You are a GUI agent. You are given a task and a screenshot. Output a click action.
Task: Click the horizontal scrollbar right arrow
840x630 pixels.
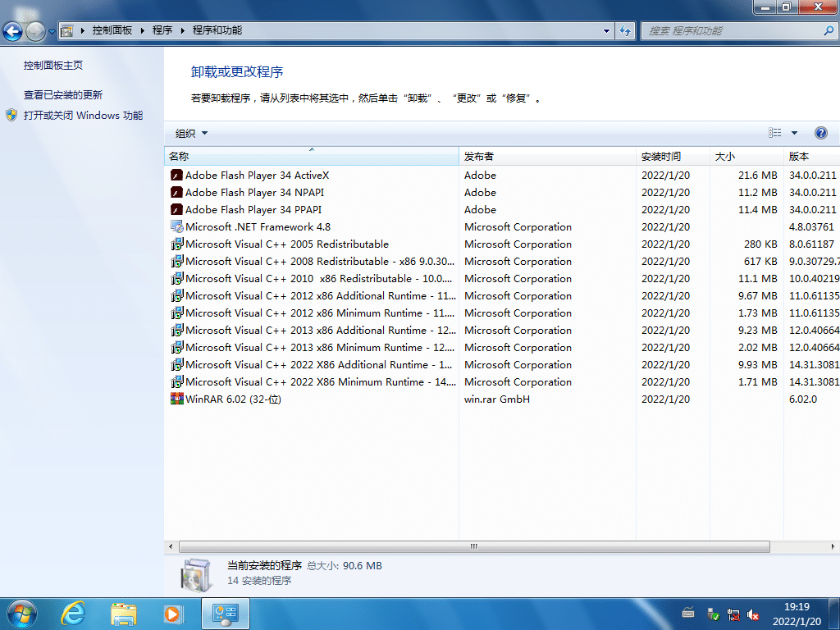point(833,546)
